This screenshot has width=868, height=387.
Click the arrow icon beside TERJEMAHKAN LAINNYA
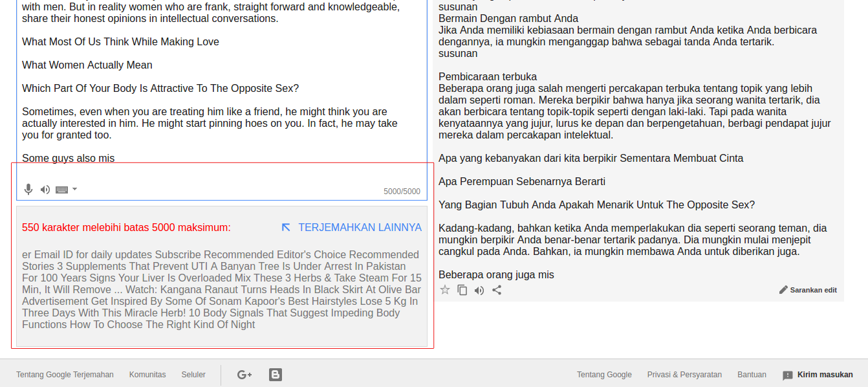pos(286,227)
